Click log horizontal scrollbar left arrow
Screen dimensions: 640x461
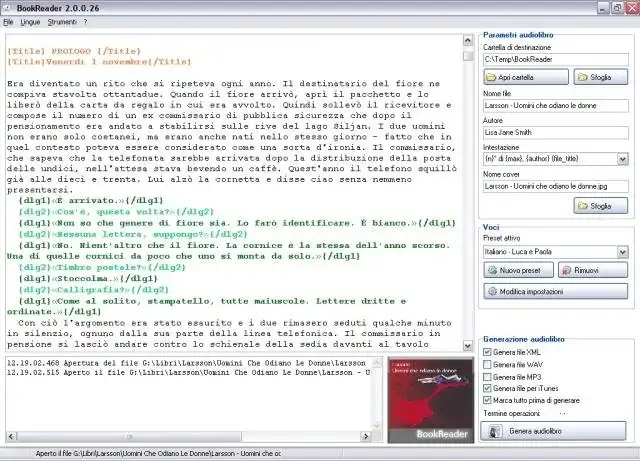tap(11, 436)
